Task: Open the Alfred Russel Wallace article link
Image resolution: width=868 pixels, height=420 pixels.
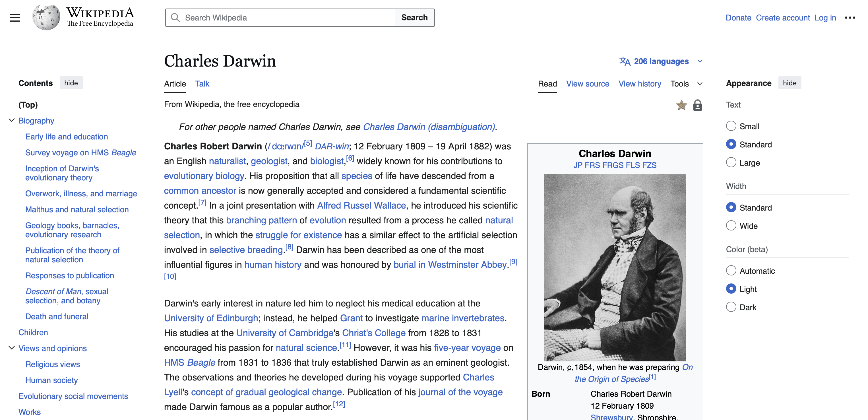Action: [361, 205]
